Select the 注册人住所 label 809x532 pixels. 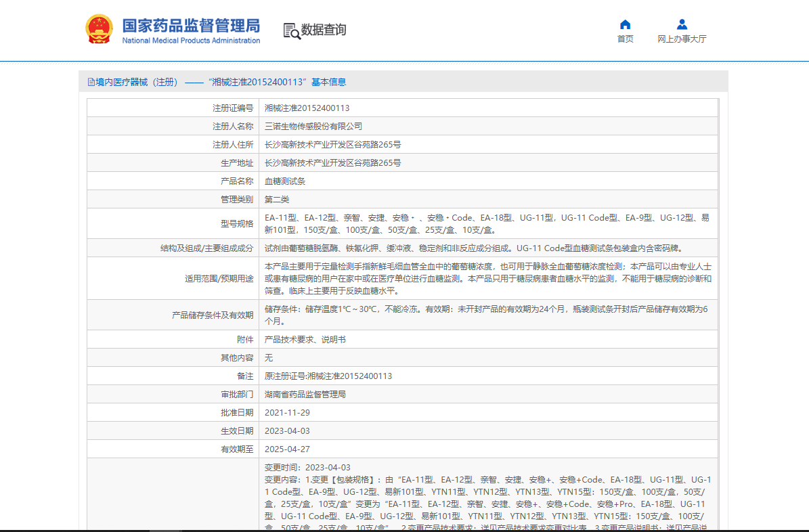click(233, 145)
